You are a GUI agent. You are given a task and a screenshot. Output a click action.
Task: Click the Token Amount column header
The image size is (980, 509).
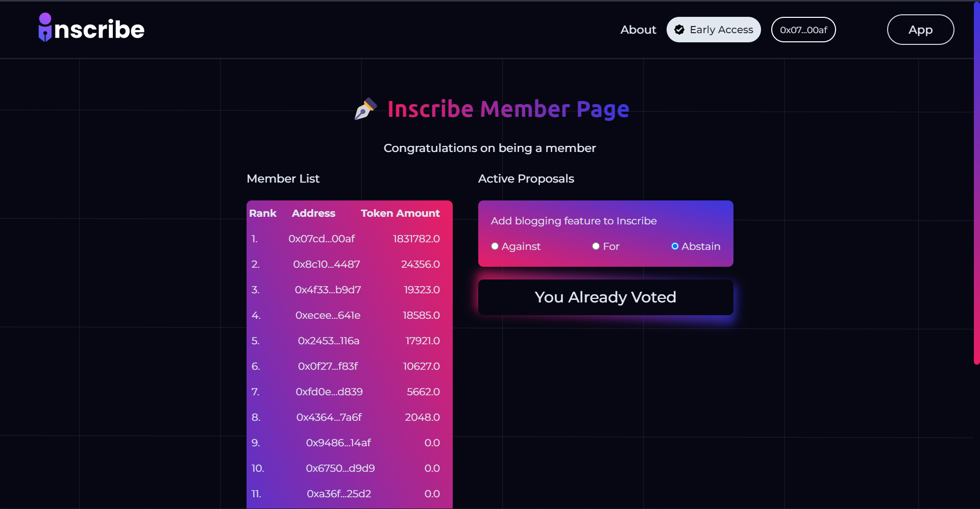pos(400,213)
